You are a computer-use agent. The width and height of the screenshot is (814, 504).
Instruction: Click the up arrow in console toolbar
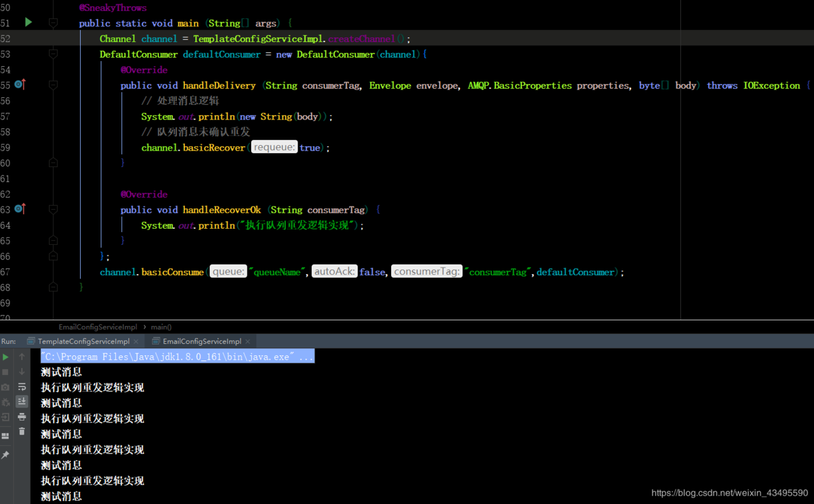[22, 357]
